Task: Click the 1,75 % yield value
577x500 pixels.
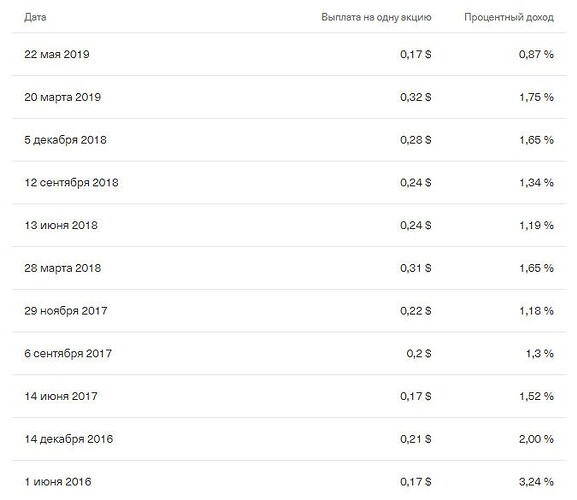Action: [x=537, y=97]
